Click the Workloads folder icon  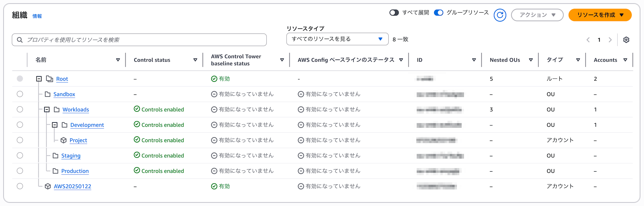coord(57,110)
